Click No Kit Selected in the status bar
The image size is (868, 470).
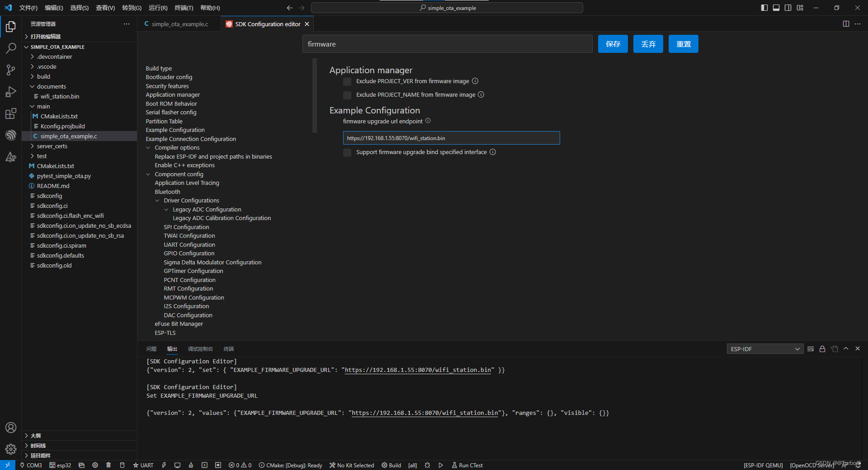click(x=352, y=465)
